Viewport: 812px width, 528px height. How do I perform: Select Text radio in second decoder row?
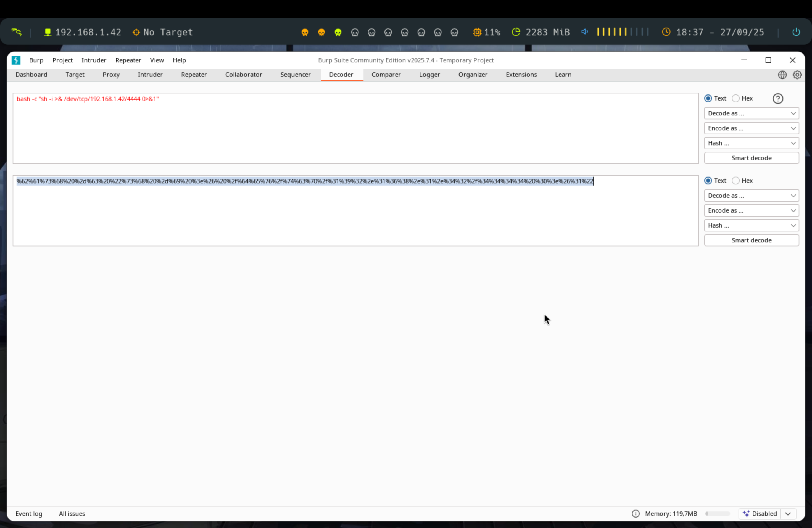(708, 180)
